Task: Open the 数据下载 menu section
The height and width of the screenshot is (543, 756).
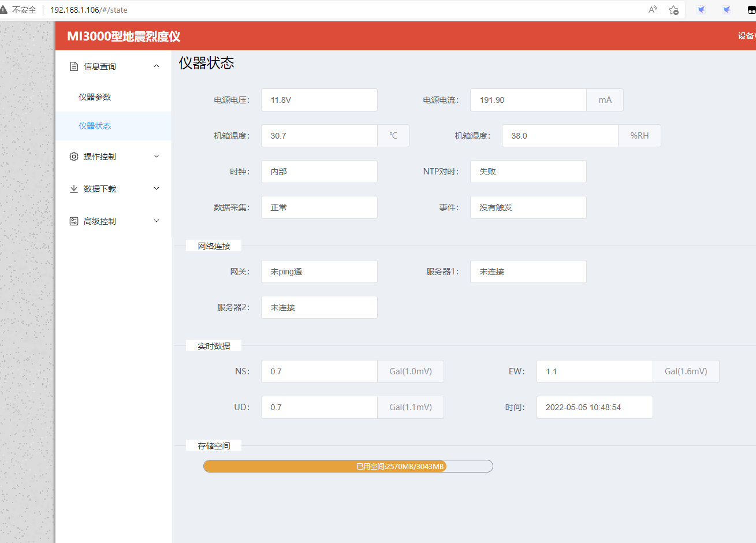Action: [x=114, y=189]
